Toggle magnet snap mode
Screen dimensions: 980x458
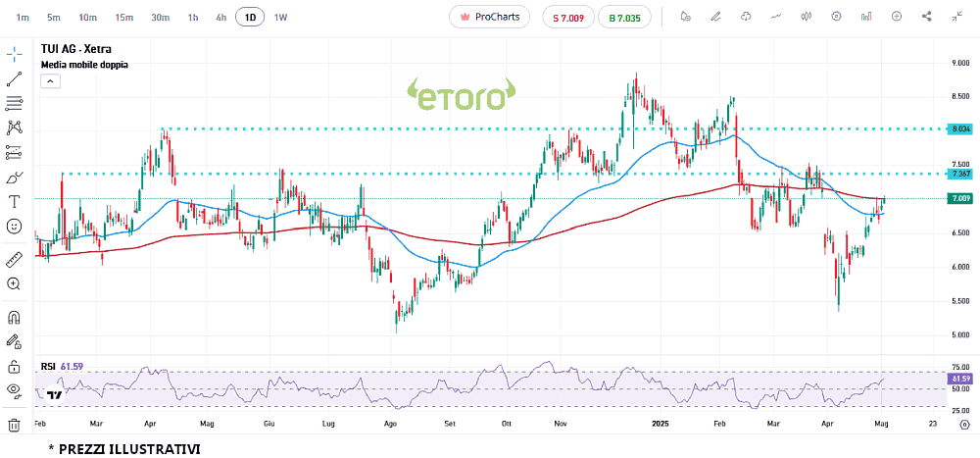pos(14,317)
